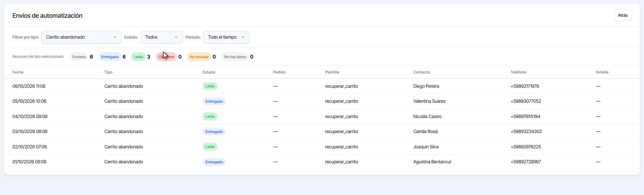Click the Tipo column header
This screenshot has height=195, width=644.
point(108,72)
